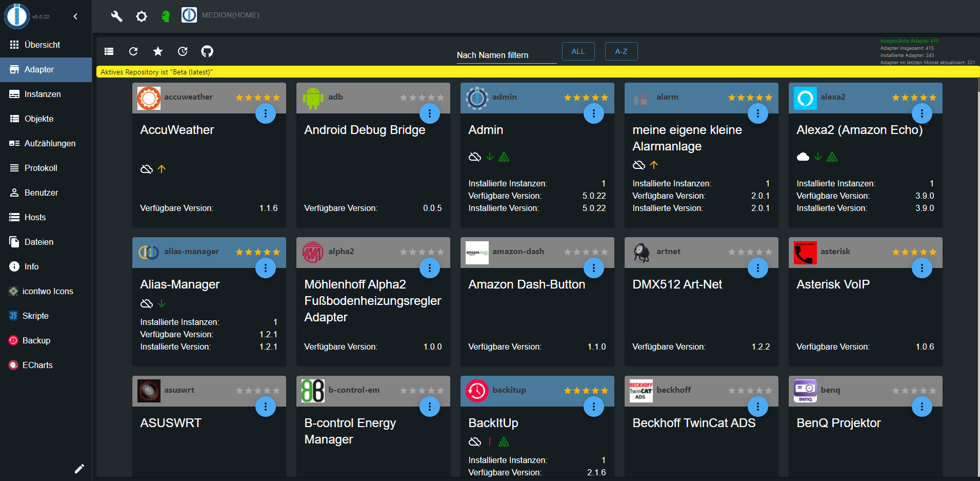Refresh the adapter list
The height and width of the screenshot is (481, 980).
(133, 51)
